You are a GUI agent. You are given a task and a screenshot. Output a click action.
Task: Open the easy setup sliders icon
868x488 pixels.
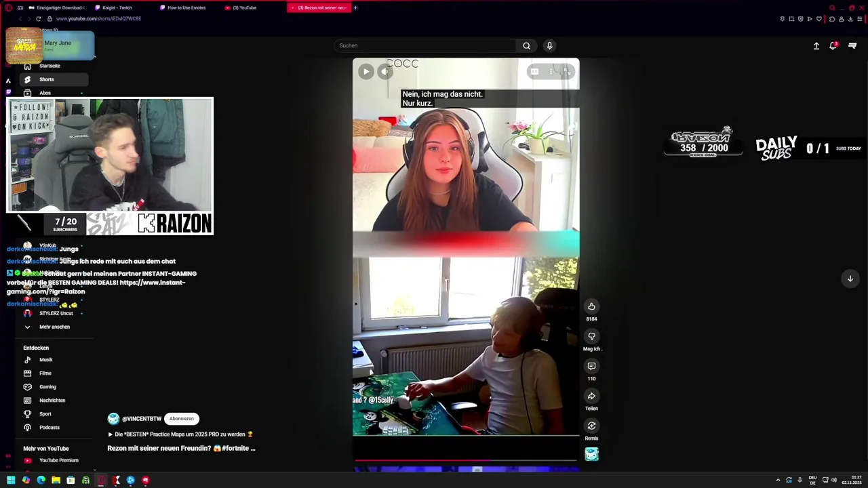[x=860, y=19]
